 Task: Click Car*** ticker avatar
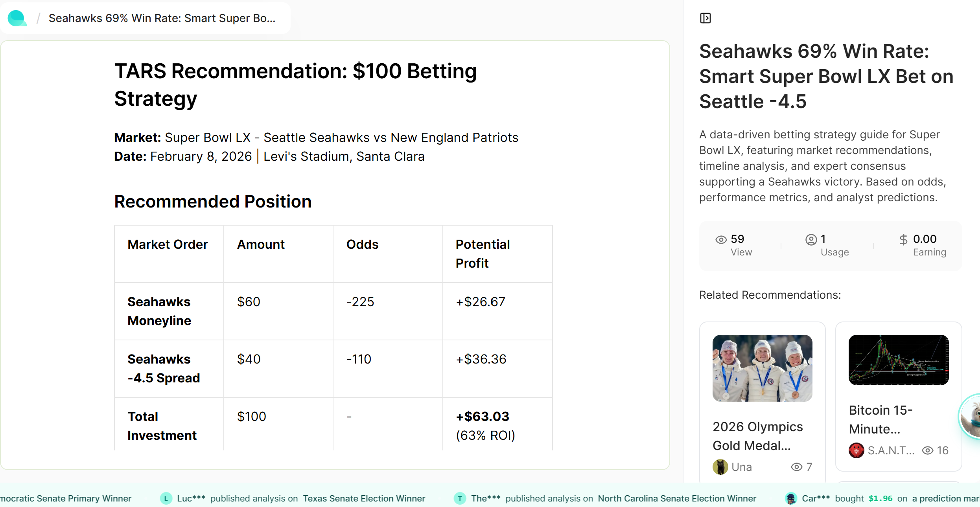point(790,498)
